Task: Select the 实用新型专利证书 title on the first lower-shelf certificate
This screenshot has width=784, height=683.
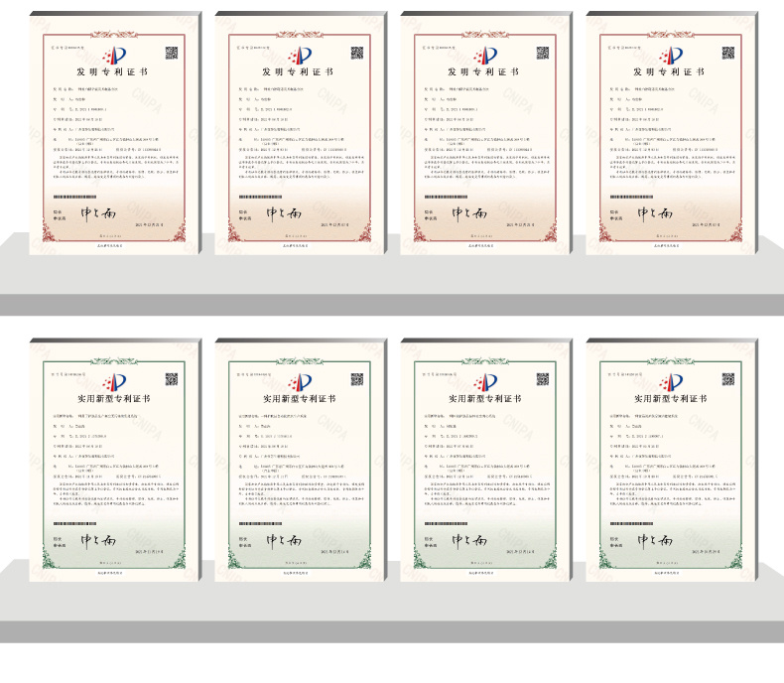Action: (113, 398)
